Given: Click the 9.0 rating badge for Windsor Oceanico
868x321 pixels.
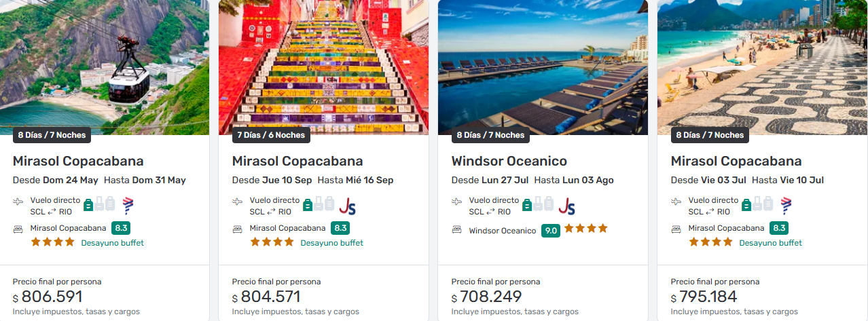Looking at the screenshot, I should pos(550,231).
